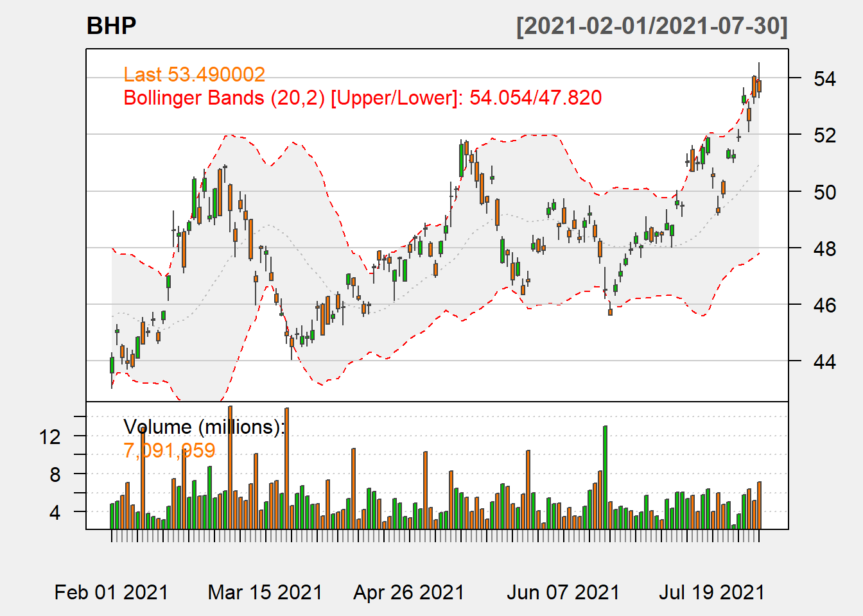This screenshot has height=616, width=863.
Task: Click the 7,091,959 volume value
Action: pyautogui.click(x=170, y=450)
